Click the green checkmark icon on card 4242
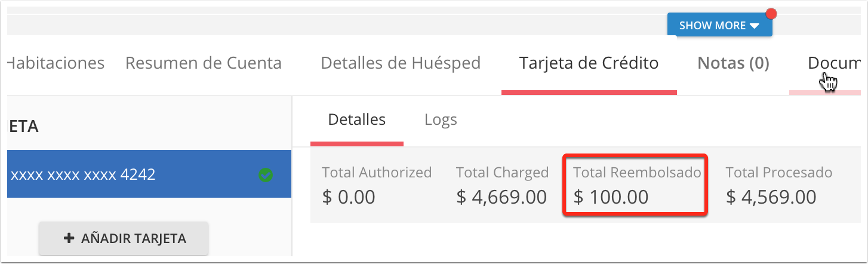The width and height of the screenshot is (868, 264). tap(266, 175)
